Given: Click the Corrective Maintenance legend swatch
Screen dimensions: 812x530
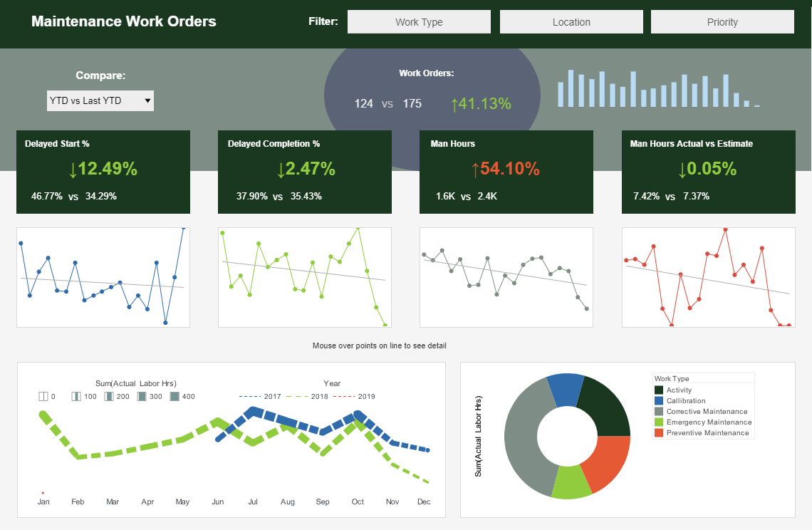Looking at the screenshot, I should tap(659, 411).
